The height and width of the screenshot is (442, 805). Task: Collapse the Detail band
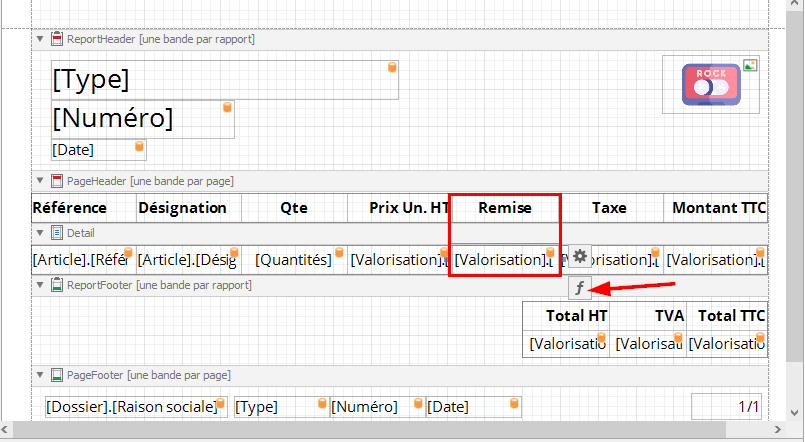[41, 233]
